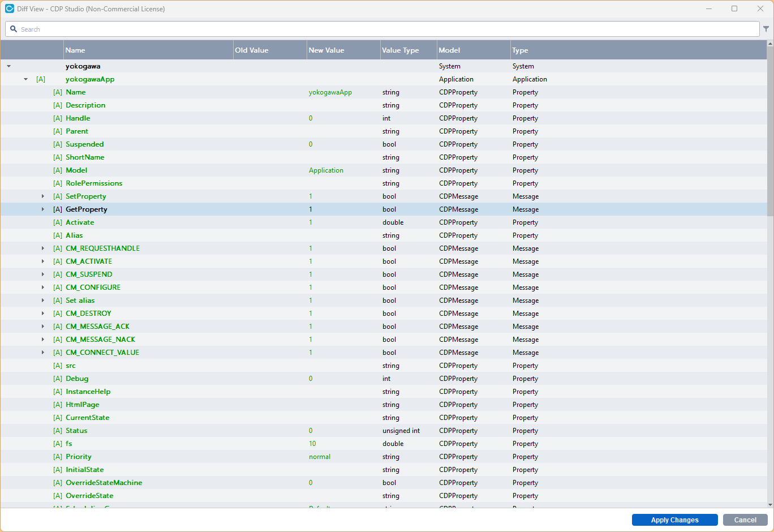774x532 pixels.
Task: Click 'double' value type in Activate row
Action: coord(393,222)
